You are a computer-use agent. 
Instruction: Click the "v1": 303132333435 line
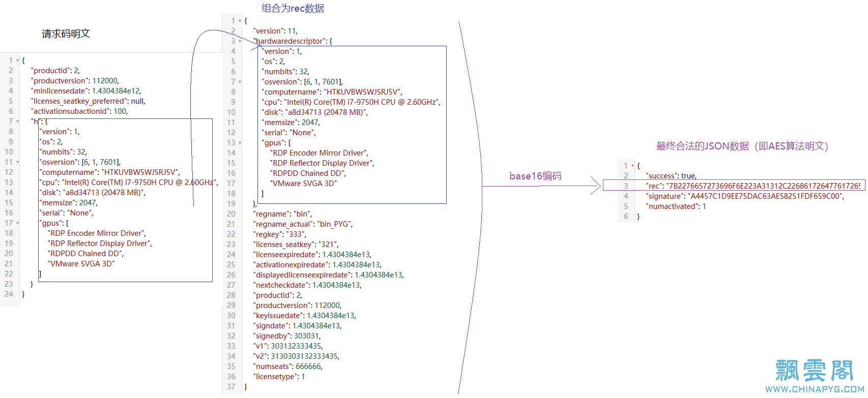288,346
